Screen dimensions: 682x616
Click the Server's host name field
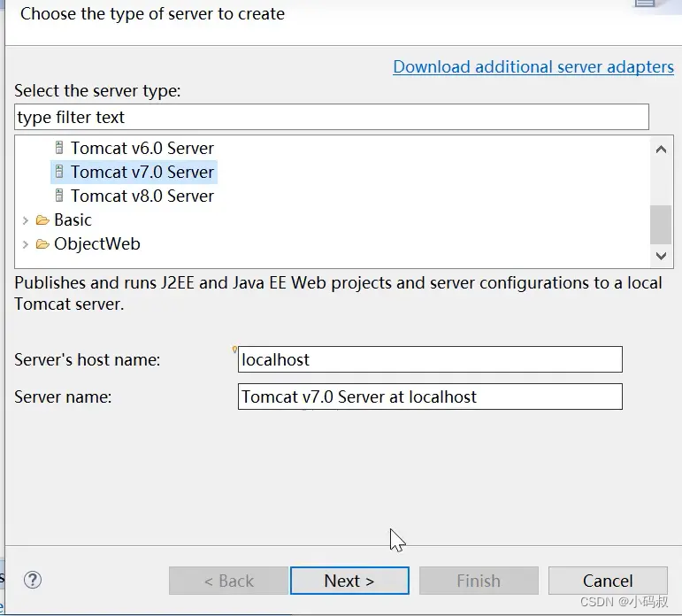tap(430, 359)
